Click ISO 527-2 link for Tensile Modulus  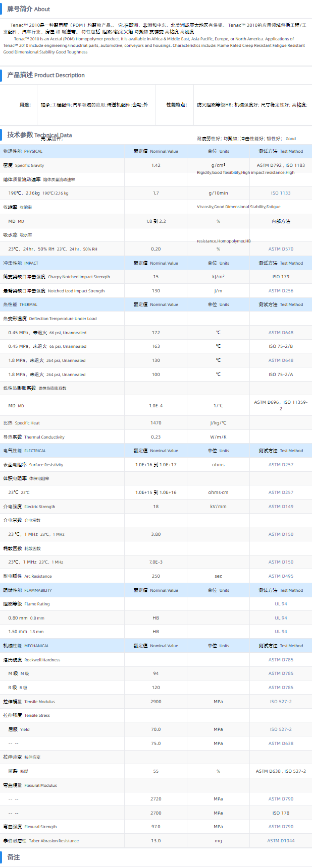tap(281, 702)
